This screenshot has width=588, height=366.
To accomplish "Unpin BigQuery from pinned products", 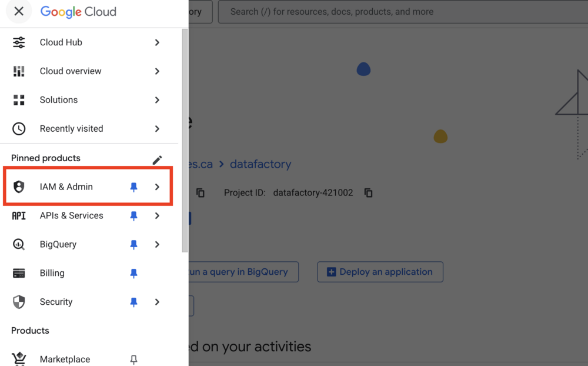I will [133, 244].
